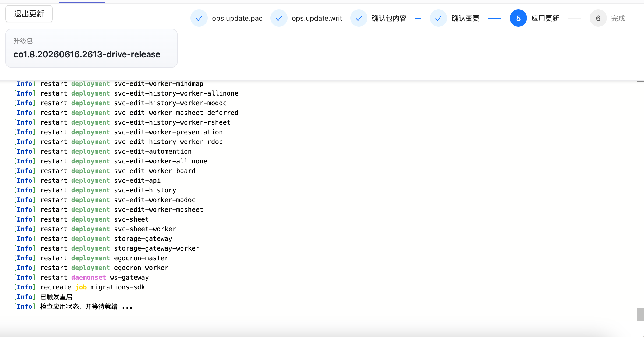Select the step 6 circle icon
Image resolution: width=644 pixels, height=337 pixels.
[598, 18]
